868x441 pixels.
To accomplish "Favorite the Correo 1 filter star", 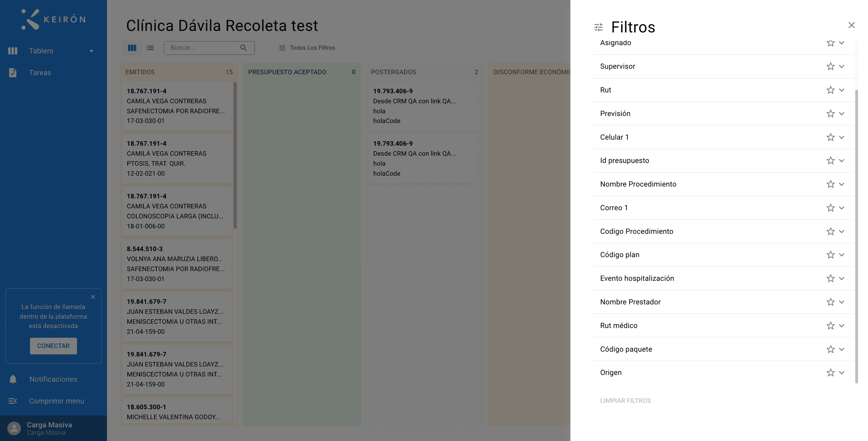I will [830, 208].
